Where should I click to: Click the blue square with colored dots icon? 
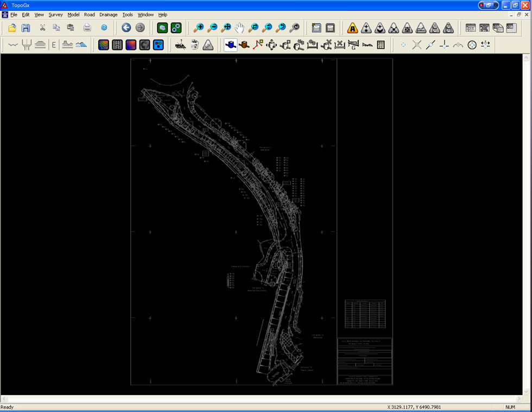159,45
